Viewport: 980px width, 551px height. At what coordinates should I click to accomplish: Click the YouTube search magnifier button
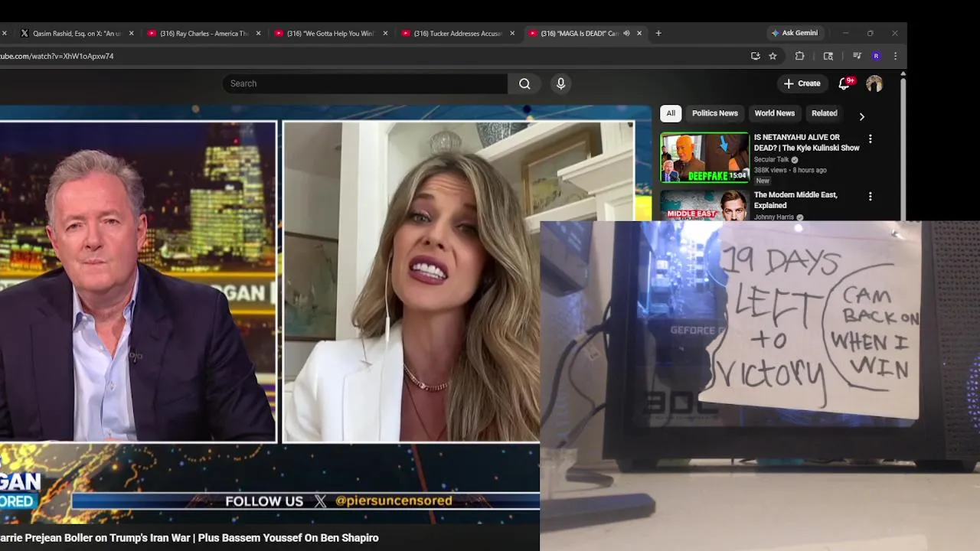tap(524, 83)
